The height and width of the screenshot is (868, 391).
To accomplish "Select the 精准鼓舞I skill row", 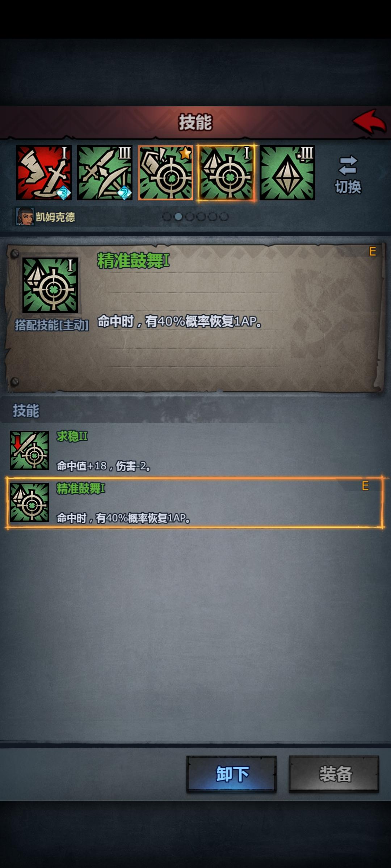I will (x=195, y=503).
